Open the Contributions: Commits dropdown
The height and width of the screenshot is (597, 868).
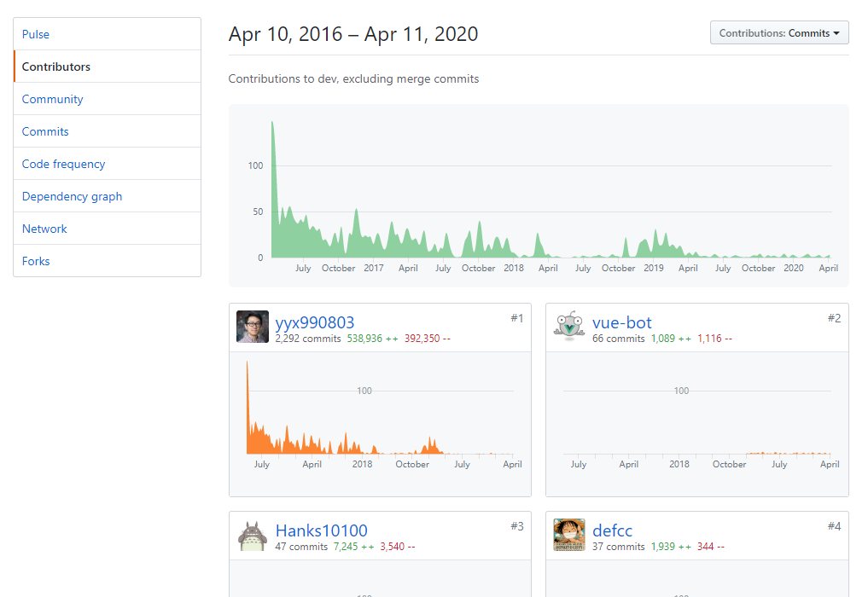[x=779, y=33]
